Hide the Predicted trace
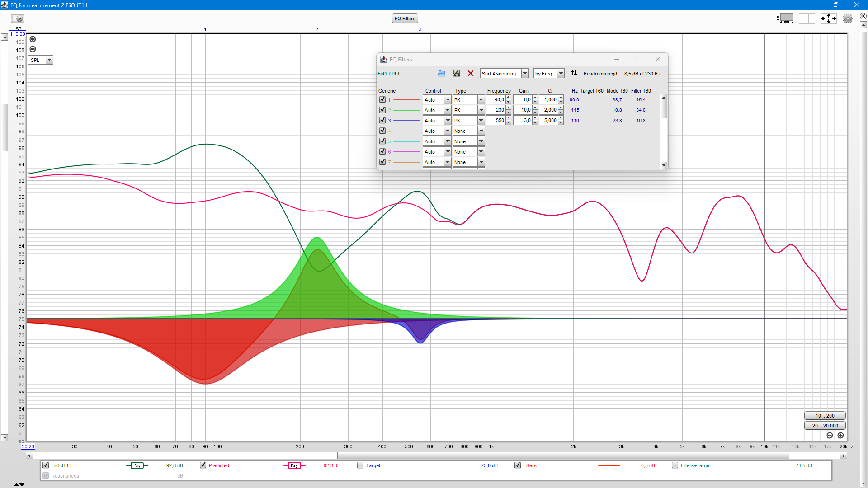 click(x=203, y=465)
